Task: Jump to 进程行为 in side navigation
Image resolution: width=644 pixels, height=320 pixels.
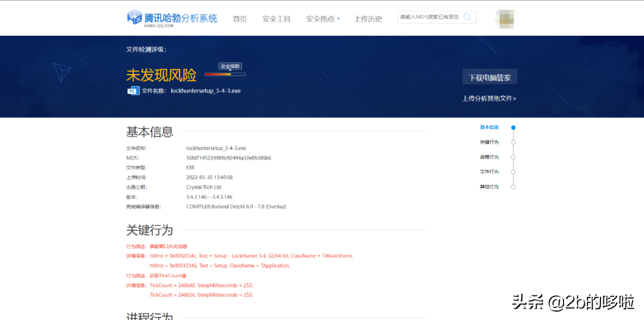Action: coord(489,157)
